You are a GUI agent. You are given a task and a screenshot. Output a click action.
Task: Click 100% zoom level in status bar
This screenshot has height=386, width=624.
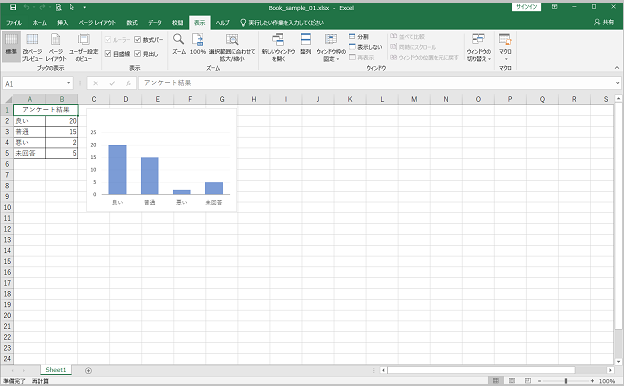[x=607, y=381]
